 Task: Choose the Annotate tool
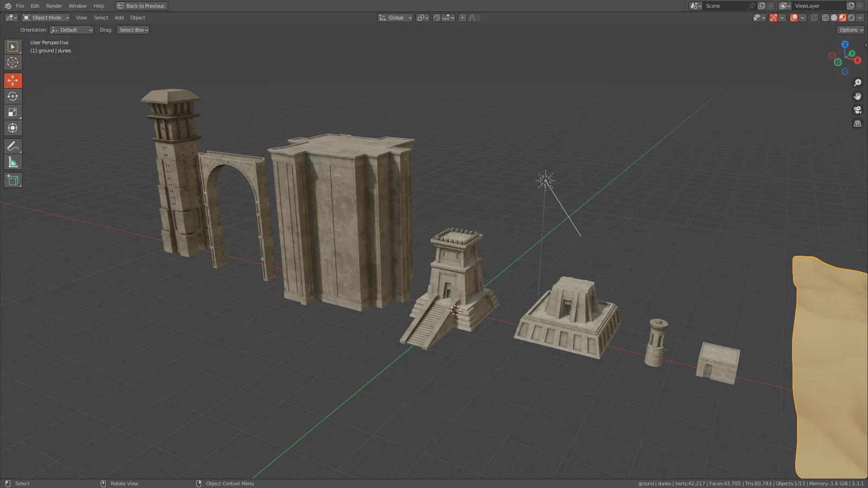pos(12,146)
